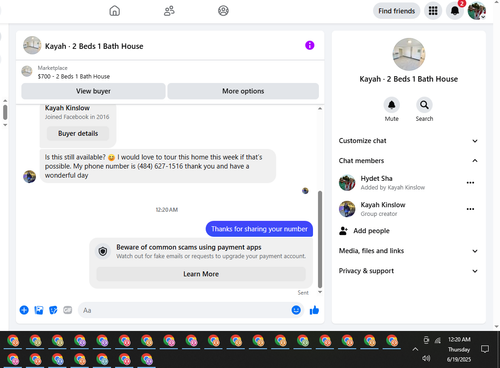
Task: Open options for member Hydet Sha
Action: click(470, 183)
